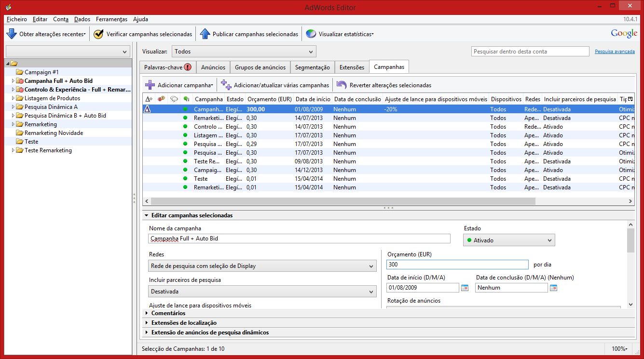Screen dimensions: 644x359
Task: Click the plus icon for Adicionar campanha
Action: (x=150, y=85)
